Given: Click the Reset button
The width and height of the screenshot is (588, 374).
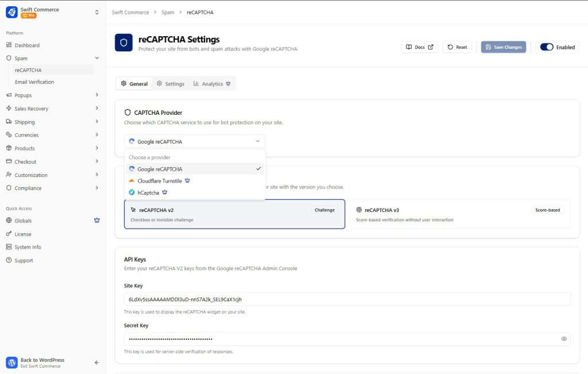Looking at the screenshot, I should pyautogui.click(x=457, y=47).
